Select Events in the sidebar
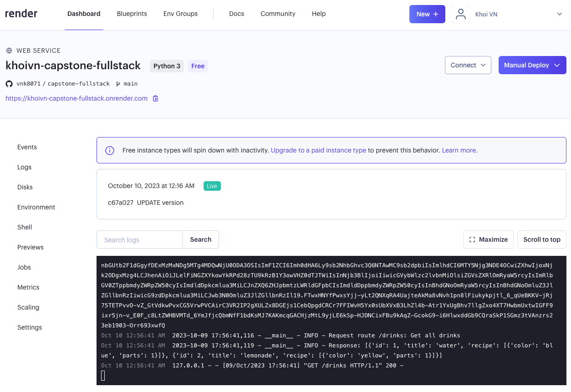Image resolution: width=571 pixels, height=392 pixels. coord(27,147)
